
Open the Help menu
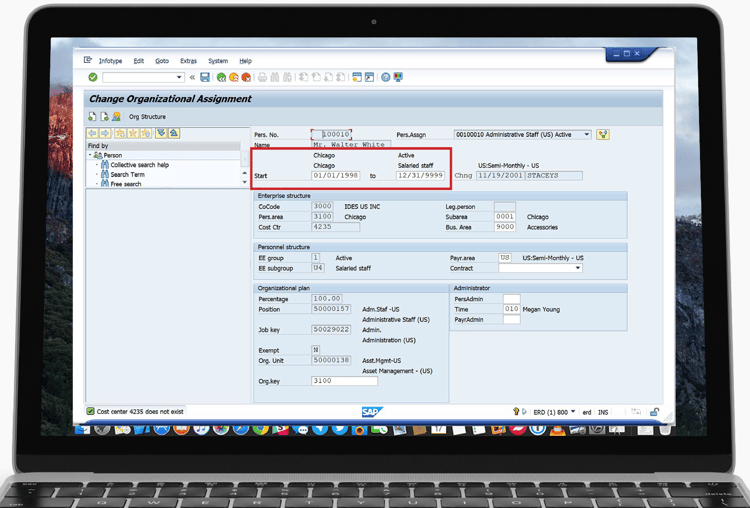pos(245,61)
